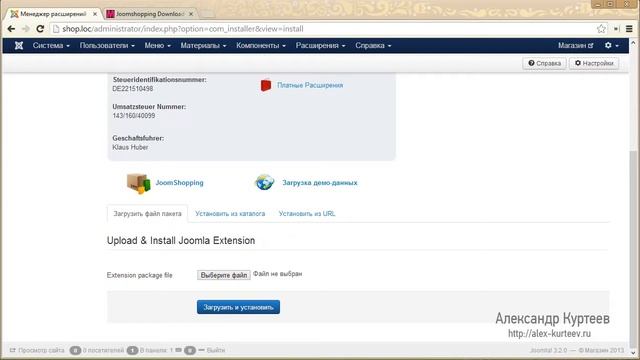
Task: Click the Extension package file label
Action: tap(140, 275)
